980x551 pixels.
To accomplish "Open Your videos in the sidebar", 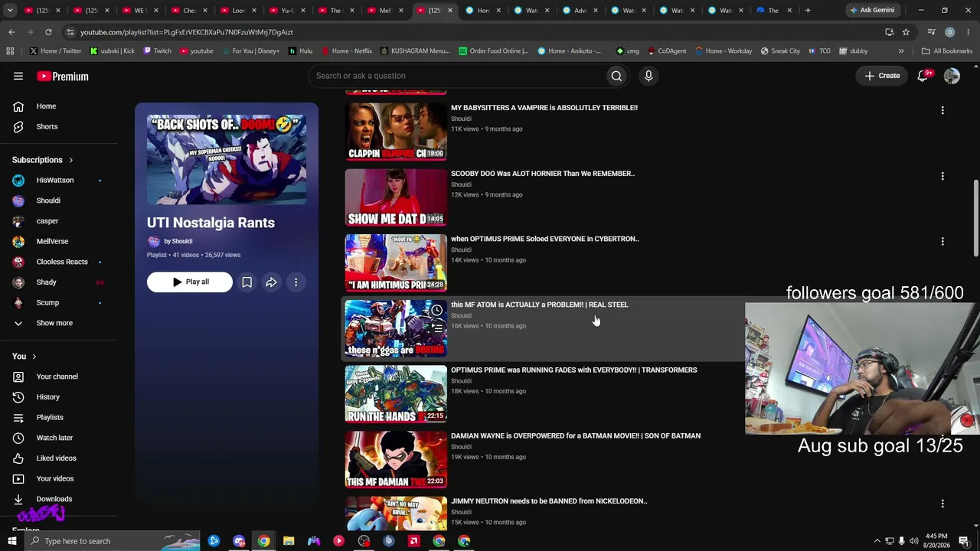I will pos(55,479).
